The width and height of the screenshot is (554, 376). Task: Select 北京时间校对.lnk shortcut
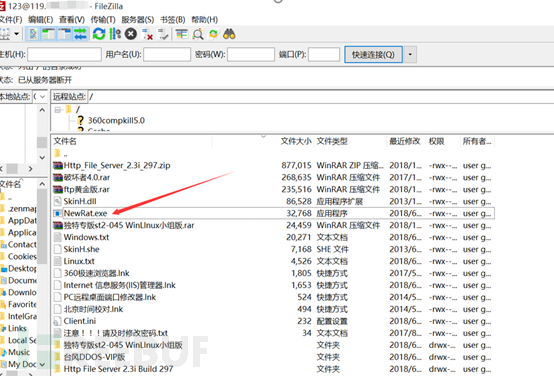coord(93,309)
